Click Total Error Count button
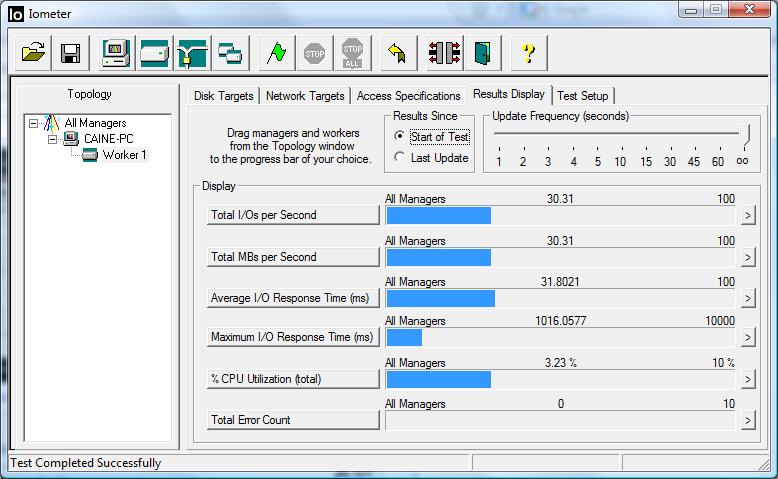 click(293, 420)
